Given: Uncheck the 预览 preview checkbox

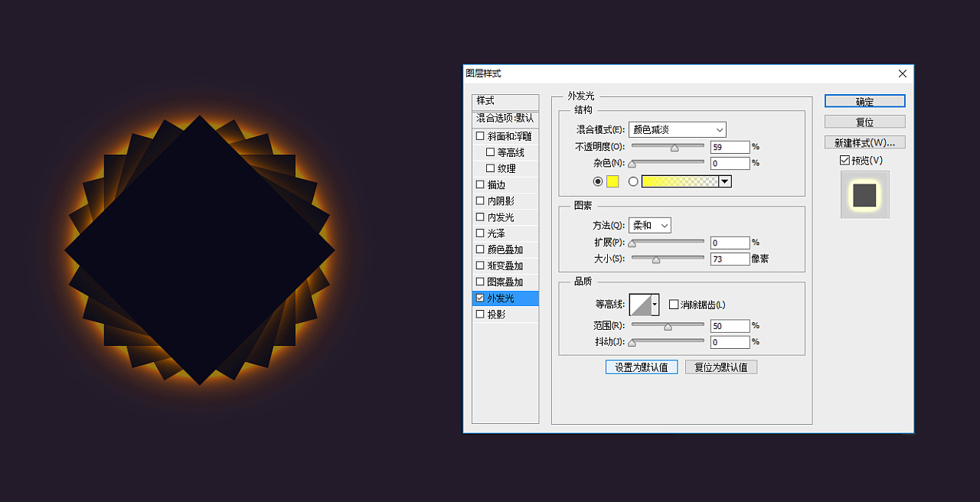Looking at the screenshot, I should coord(844,161).
